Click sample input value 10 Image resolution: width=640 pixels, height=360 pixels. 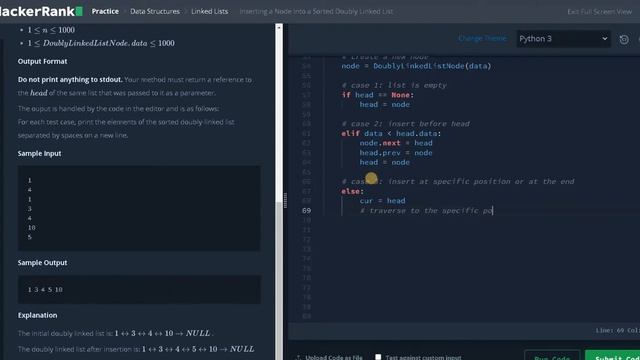click(31, 228)
